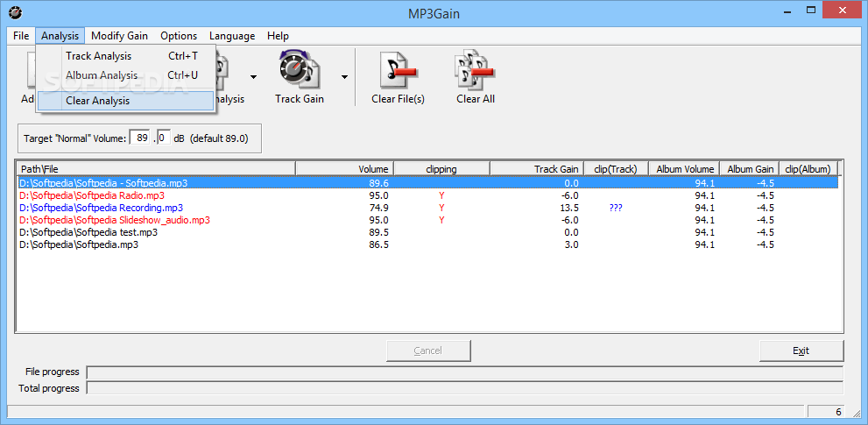Click the Track Gain toolbar icon
This screenshot has height=425, width=868.
click(x=299, y=70)
